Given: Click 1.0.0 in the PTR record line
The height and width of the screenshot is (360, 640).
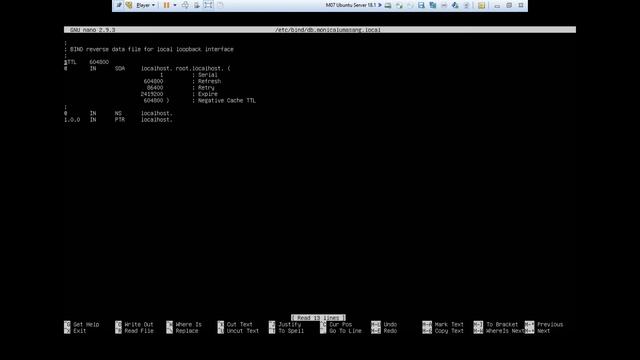Looking at the screenshot, I should (x=72, y=120).
